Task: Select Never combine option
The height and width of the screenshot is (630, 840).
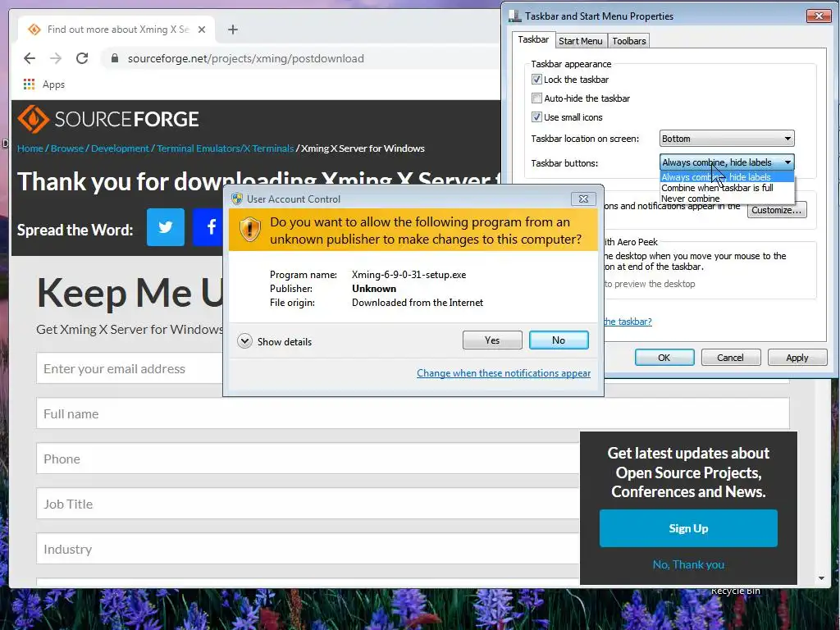Action: click(727, 199)
